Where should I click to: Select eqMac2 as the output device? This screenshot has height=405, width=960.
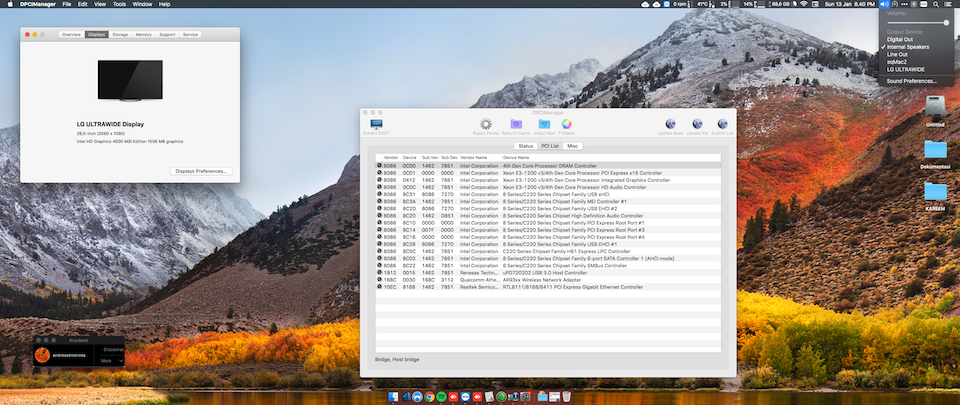point(897,62)
